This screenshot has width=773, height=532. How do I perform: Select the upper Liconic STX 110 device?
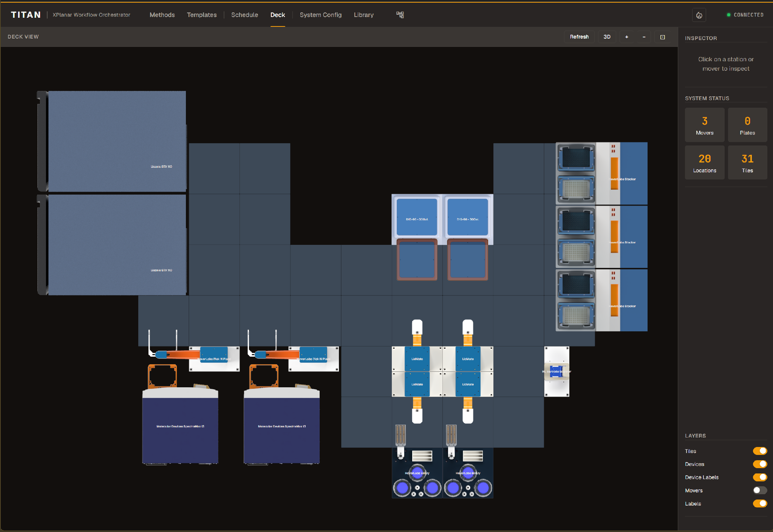point(112,141)
